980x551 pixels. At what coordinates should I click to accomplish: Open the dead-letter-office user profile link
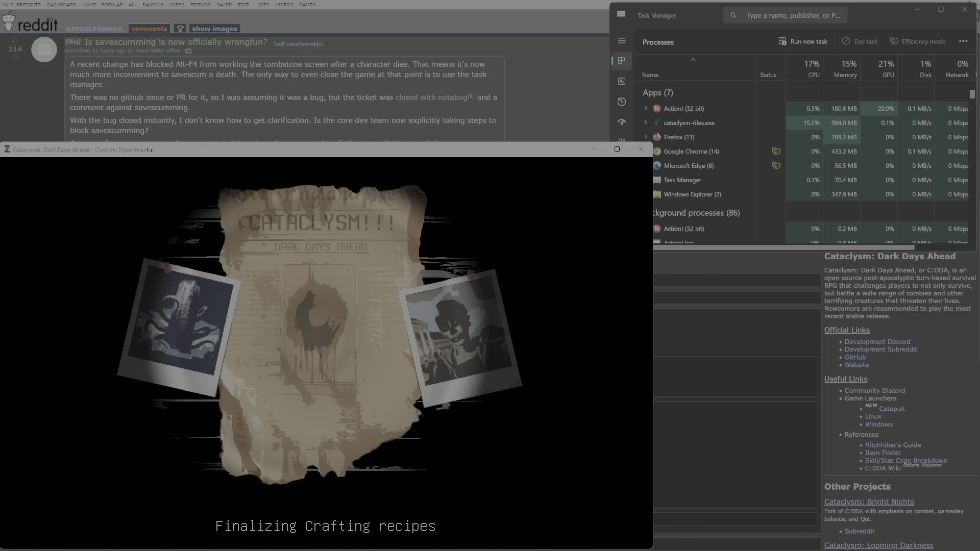click(157, 51)
